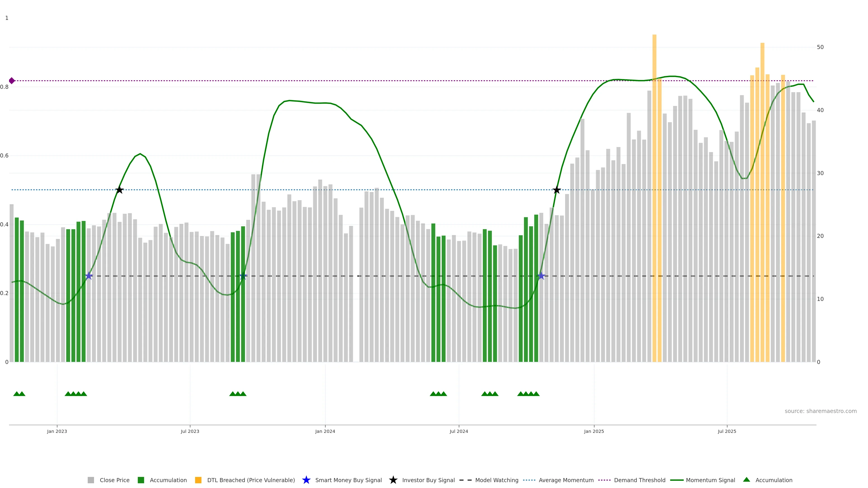Click the blue smart money star in early 2023
The width and height of the screenshot is (868, 488).
click(89, 276)
